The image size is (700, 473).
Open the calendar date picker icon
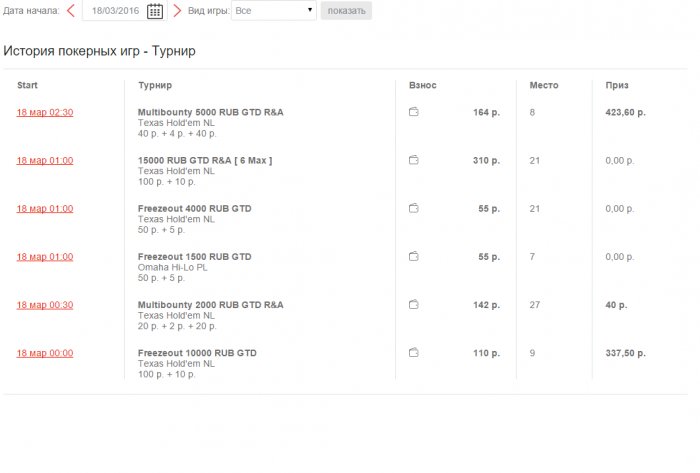[155, 11]
